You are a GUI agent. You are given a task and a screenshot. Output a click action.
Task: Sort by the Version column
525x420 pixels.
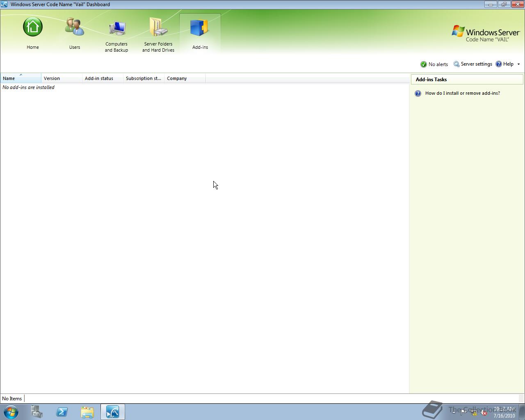click(62, 78)
